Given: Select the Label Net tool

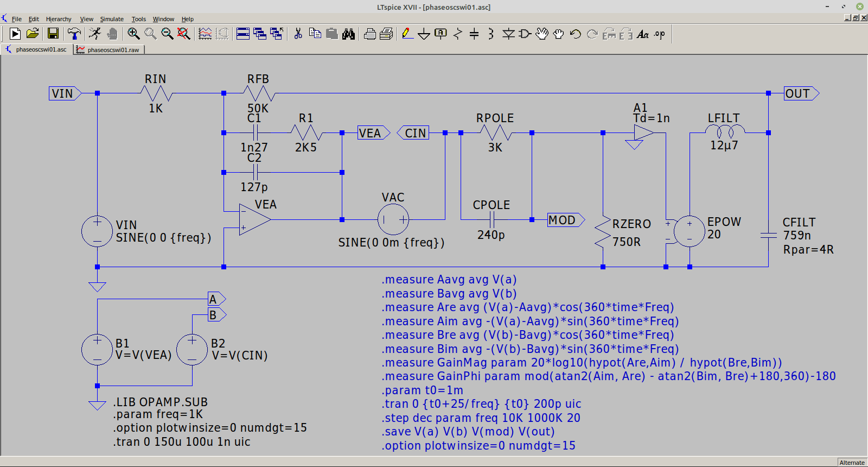Looking at the screenshot, I should tap(441, 34).
